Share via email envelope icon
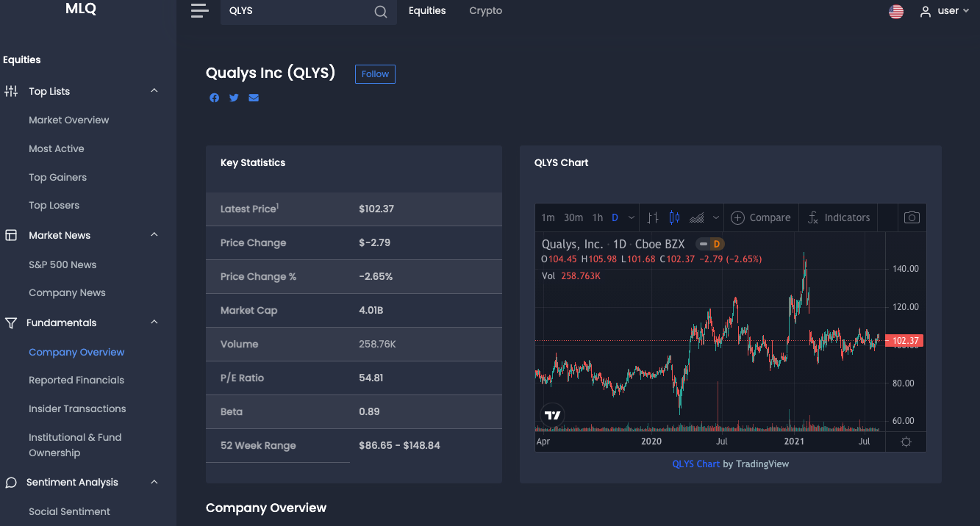The image size is (980, 526). tap(254, 98)
